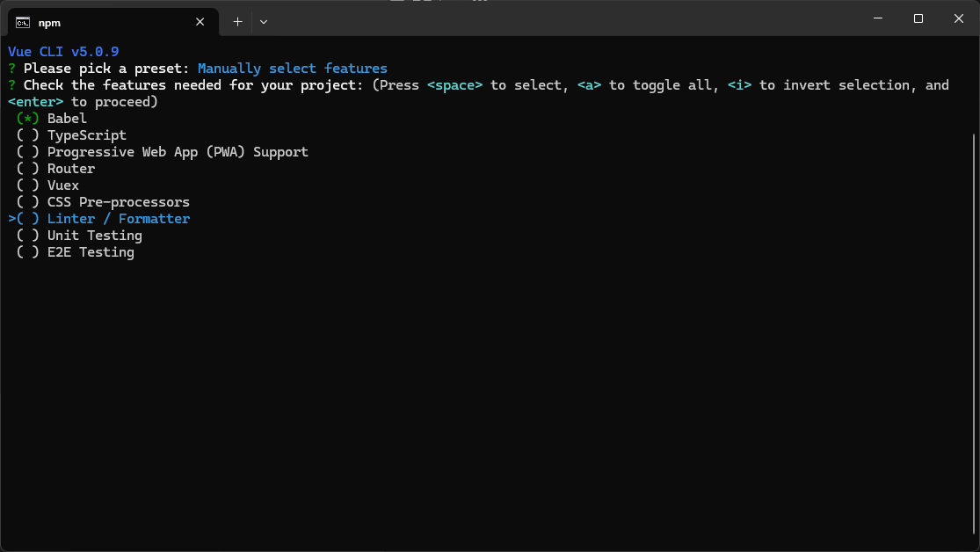Toggle the E2E Testing checkbox
980x552 pixels.
(x=27, y=252)
